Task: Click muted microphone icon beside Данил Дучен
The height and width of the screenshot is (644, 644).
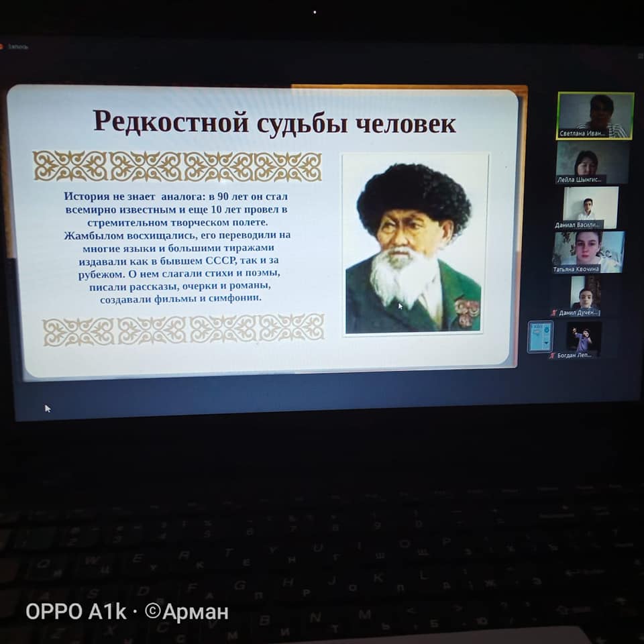Action: pos(554,313)
